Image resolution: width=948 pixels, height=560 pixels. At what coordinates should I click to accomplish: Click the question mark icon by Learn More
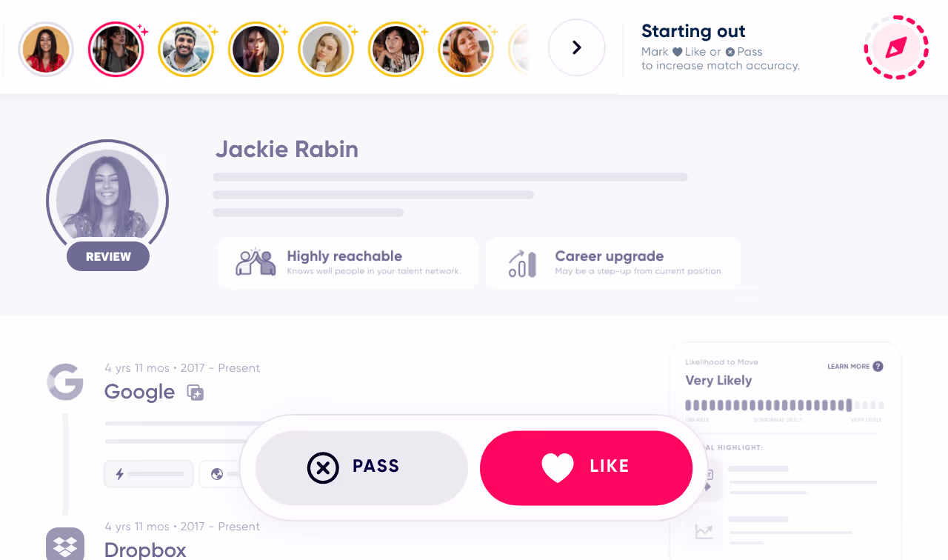coord(878,366)
